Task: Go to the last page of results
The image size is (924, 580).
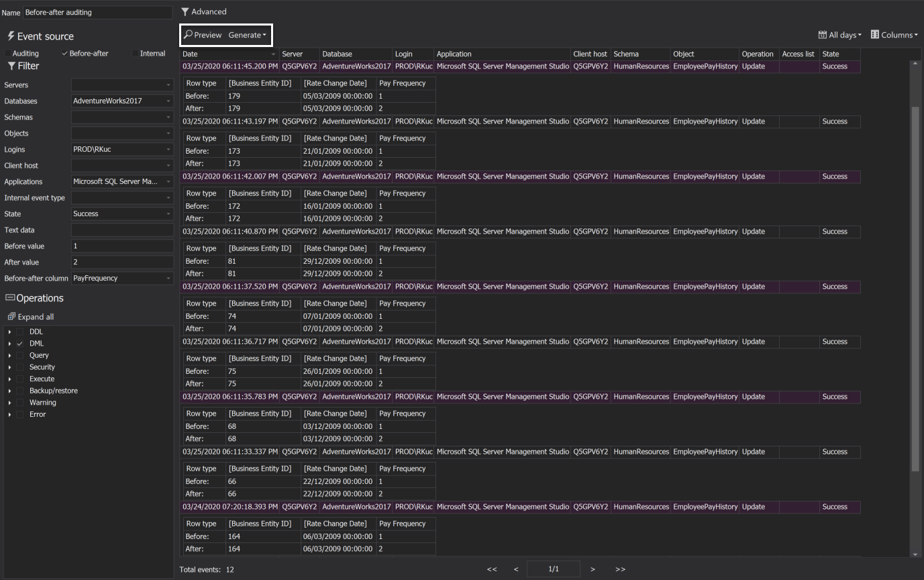Action: coord(620,569)
